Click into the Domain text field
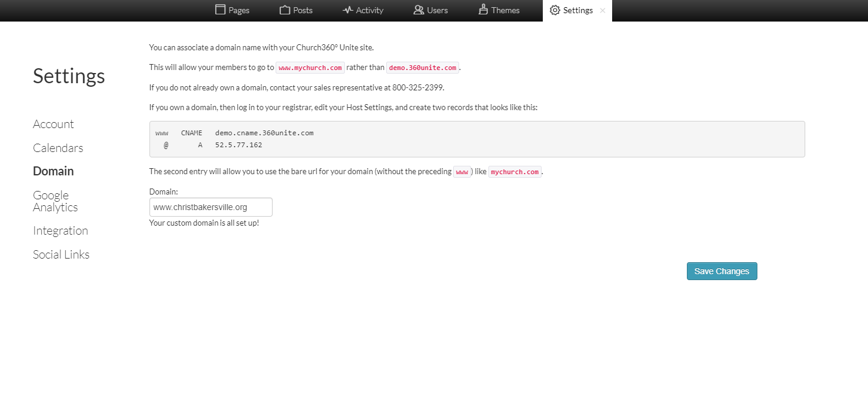This screenshot has height=404, width=868. click(x=210, y=207)
